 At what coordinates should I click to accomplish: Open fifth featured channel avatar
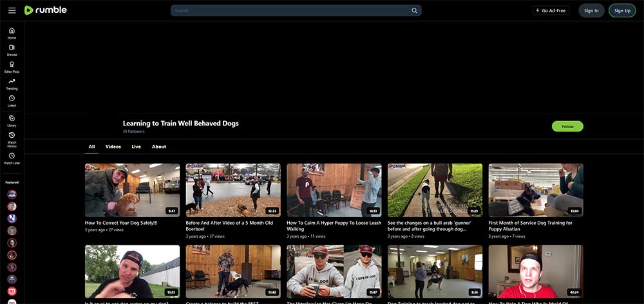tap(12, 243)
